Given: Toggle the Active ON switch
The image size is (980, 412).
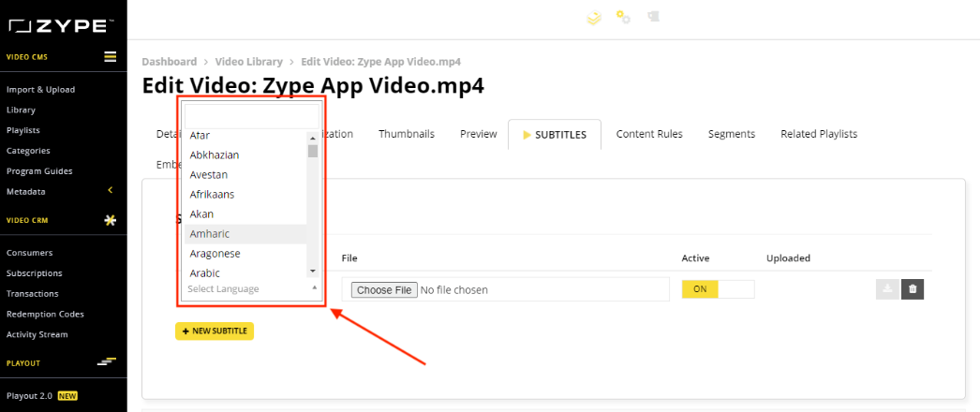Looking at the screenshot, I should pos(718,289).
